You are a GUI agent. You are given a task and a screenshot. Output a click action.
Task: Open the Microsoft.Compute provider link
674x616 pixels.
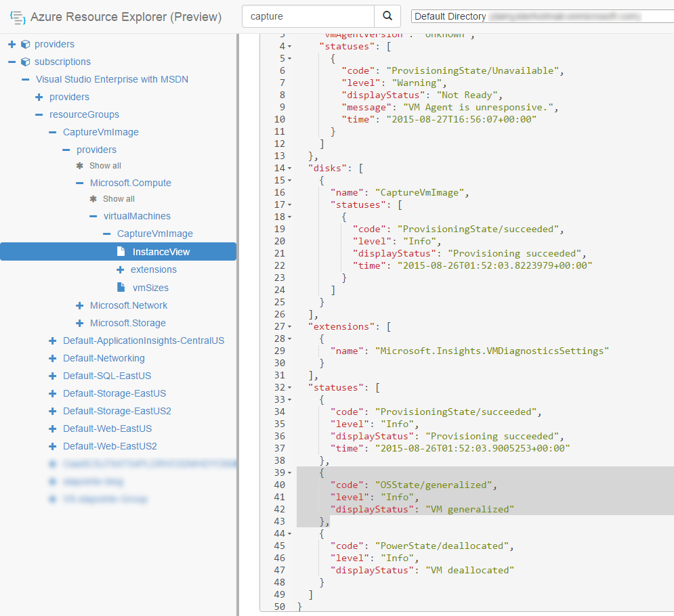(x=131, y=183)
